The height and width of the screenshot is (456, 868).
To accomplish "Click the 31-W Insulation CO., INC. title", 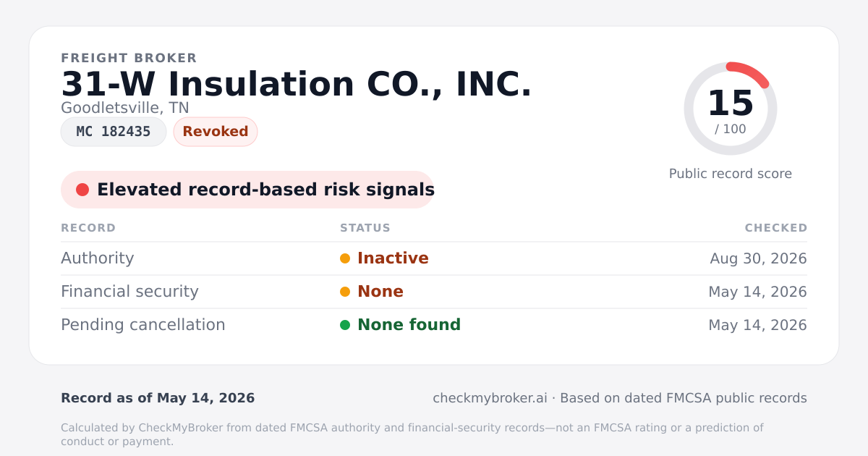I will 297,84.
